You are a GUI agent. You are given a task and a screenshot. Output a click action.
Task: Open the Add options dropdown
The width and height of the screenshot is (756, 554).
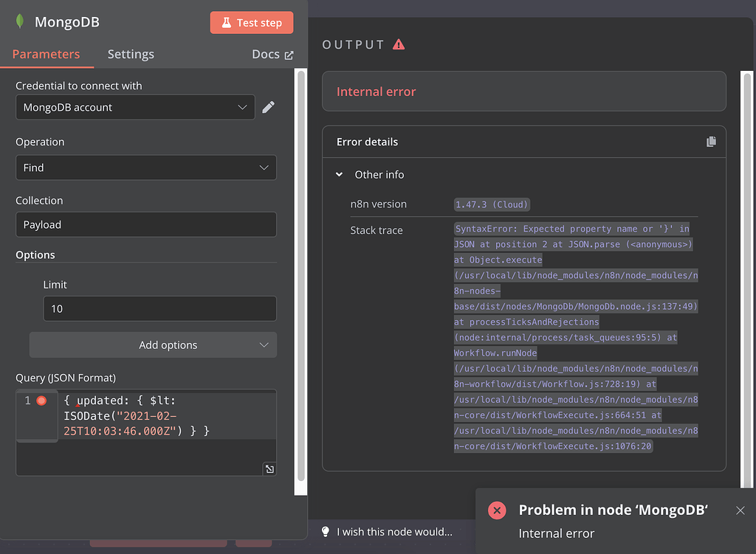[153, 344]
